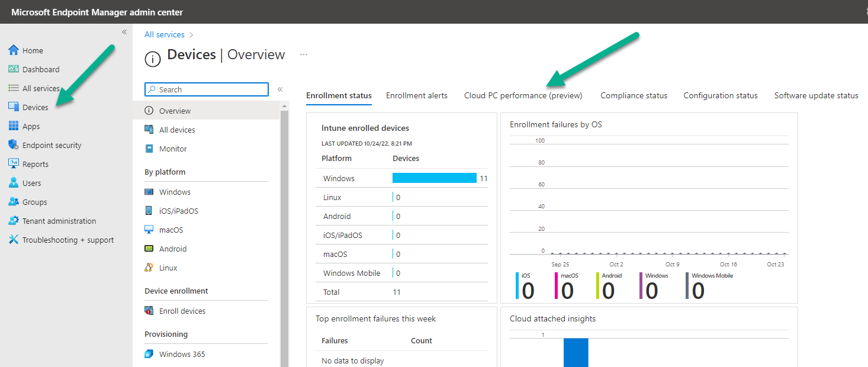Screen dimensions: 868x367
Task: Click the Windows Mobile legend count
Action: pos(698,291)
